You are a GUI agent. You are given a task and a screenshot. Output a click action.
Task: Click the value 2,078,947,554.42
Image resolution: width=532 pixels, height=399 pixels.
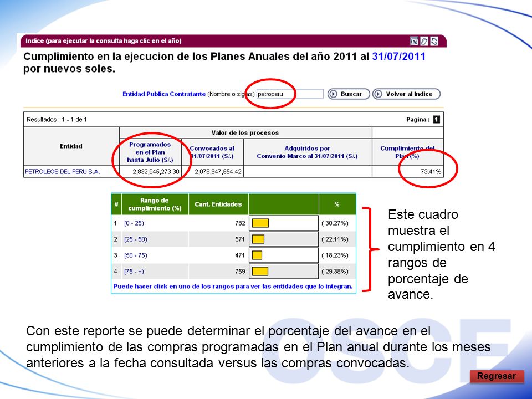[218, 172]
